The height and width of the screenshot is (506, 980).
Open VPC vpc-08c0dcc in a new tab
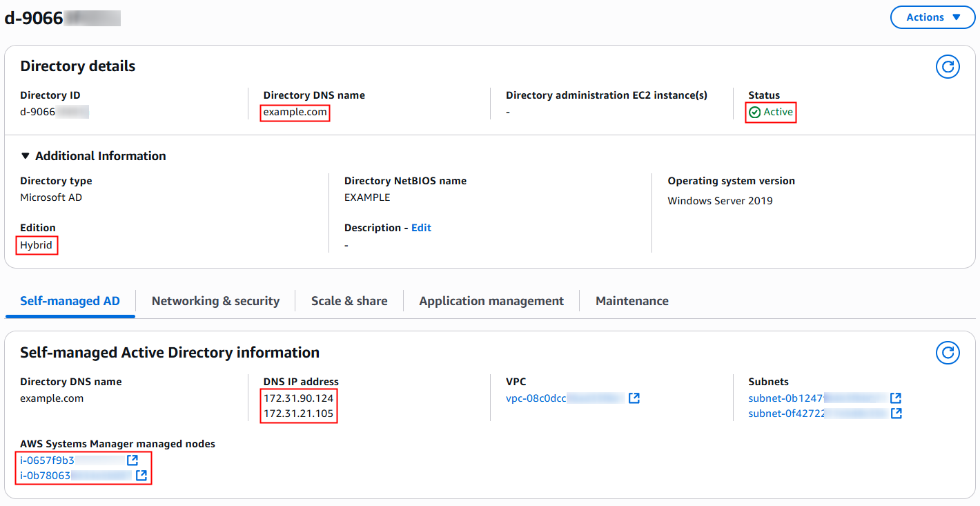pyautogui.click(x=634, y=398)
